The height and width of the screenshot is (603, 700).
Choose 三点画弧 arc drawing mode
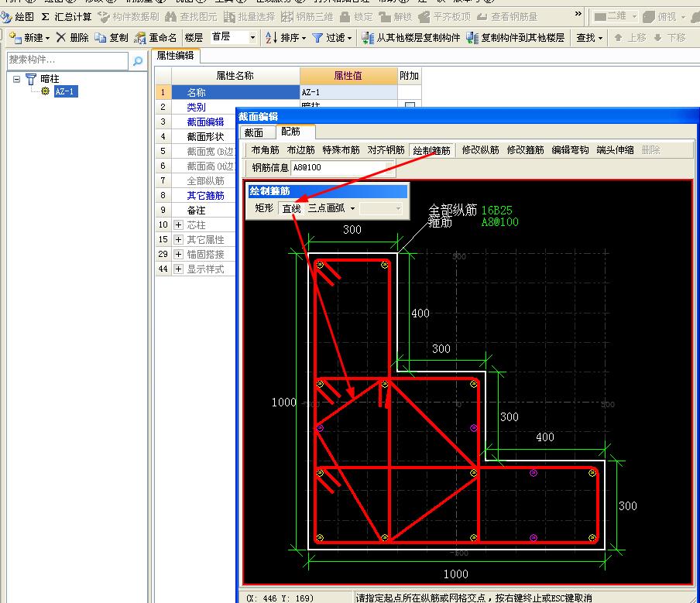pyautogui.click(x=326, y=208)
